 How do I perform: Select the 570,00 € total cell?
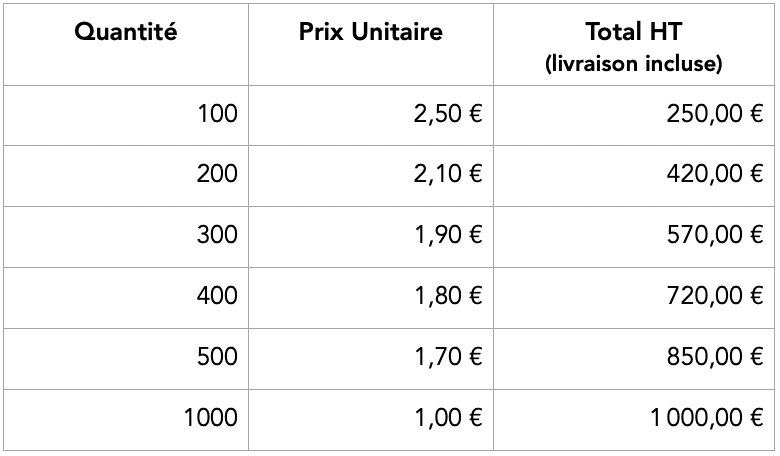point(714,235)
